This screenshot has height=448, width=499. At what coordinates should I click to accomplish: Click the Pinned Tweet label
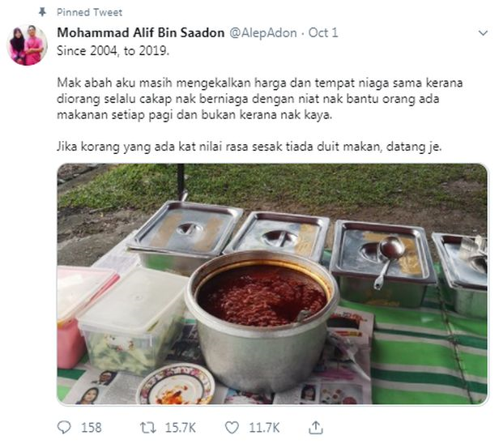pyautogui.click(x=89, y=12)
